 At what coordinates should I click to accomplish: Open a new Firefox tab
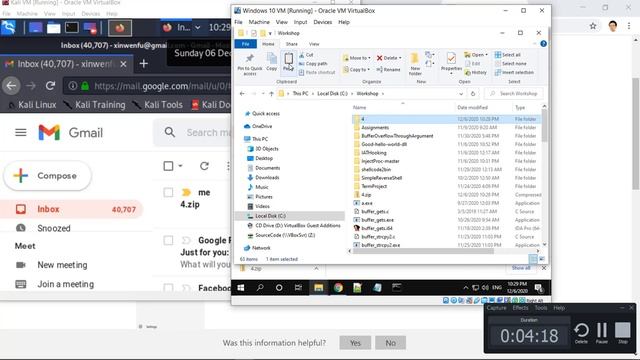pyautogui.click(x=143, y=64)
